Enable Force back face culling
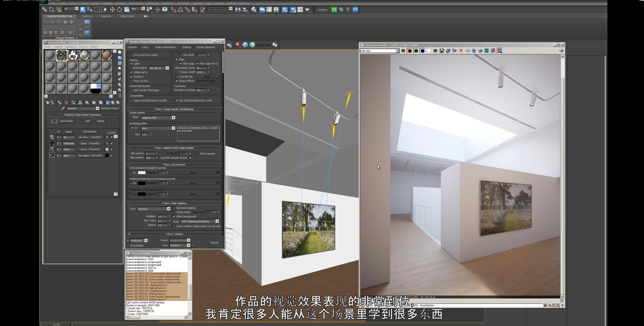 (x=131, y=55)
